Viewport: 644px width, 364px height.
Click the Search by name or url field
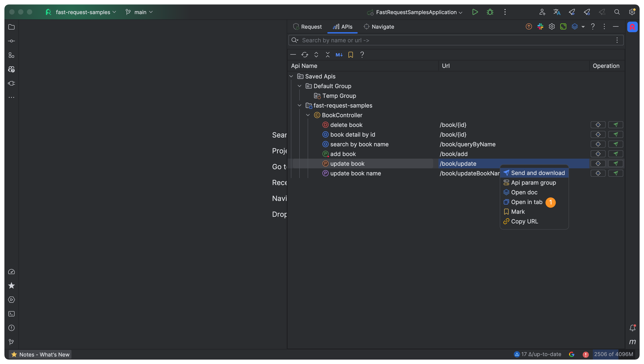(450, 40)
